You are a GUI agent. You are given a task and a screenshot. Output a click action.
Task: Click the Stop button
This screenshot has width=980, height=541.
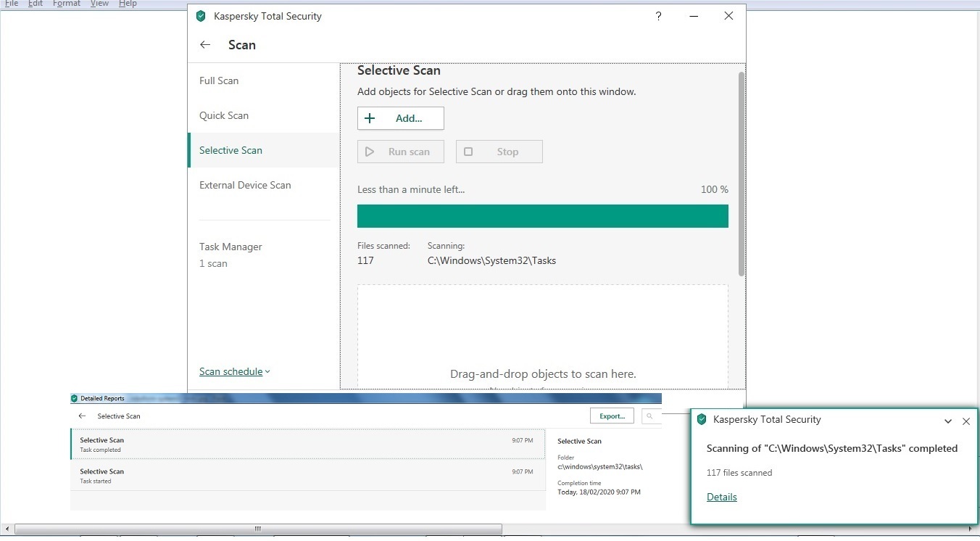[499, 152]
